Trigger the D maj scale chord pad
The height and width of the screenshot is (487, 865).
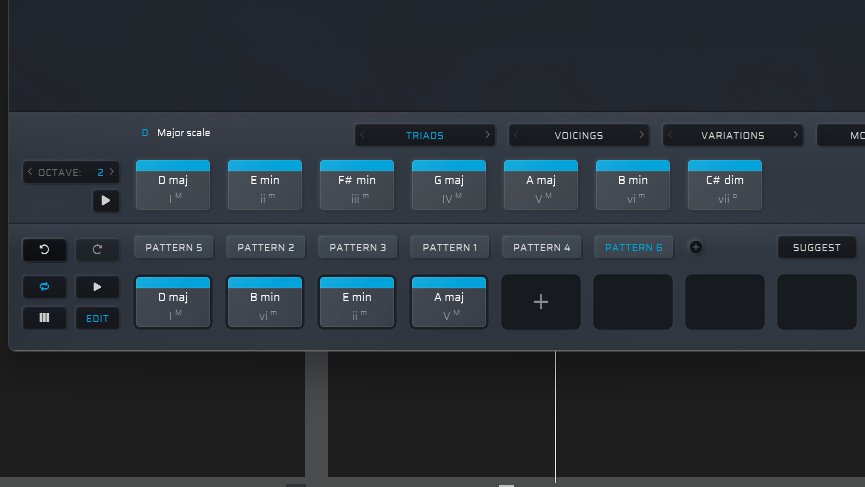click(173, 185)
